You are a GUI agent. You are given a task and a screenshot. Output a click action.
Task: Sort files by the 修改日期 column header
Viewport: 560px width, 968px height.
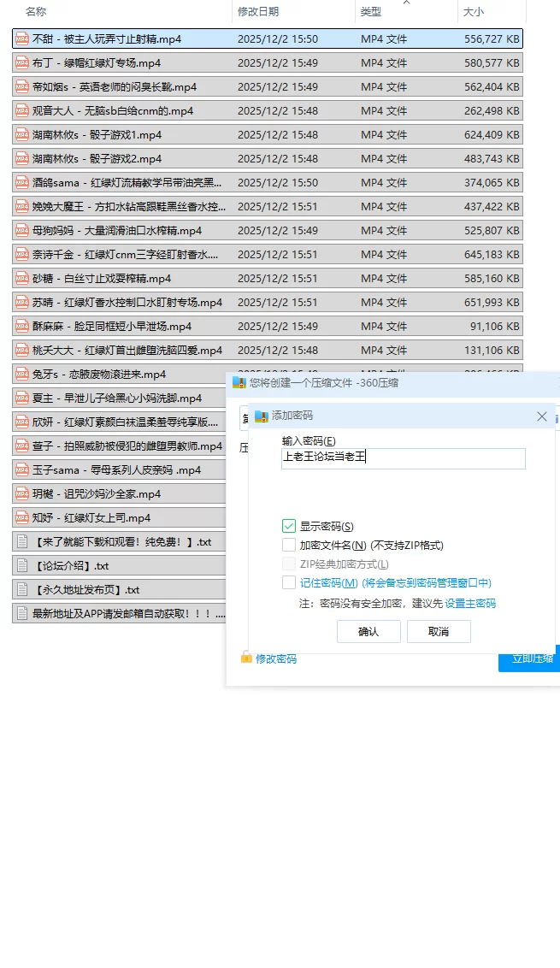pyautogui.click(x=258, y=12)
